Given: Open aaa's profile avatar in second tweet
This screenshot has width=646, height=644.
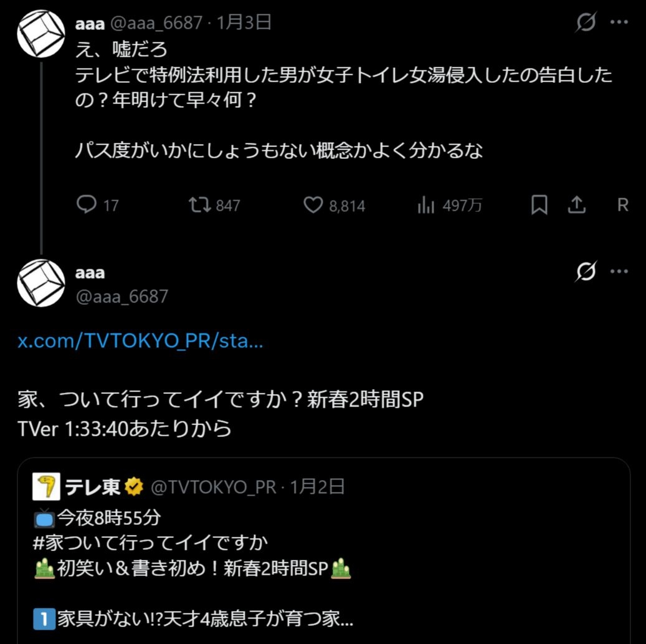Looking at the screenshot, I should 41,282.
